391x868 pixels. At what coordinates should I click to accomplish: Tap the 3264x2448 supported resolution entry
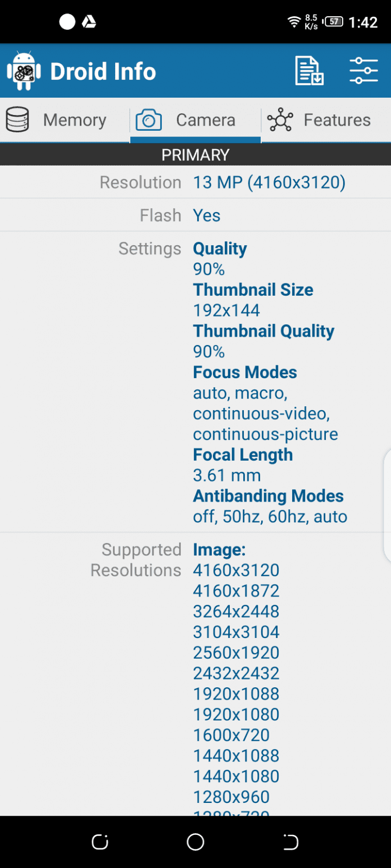(x=236, y=612)
